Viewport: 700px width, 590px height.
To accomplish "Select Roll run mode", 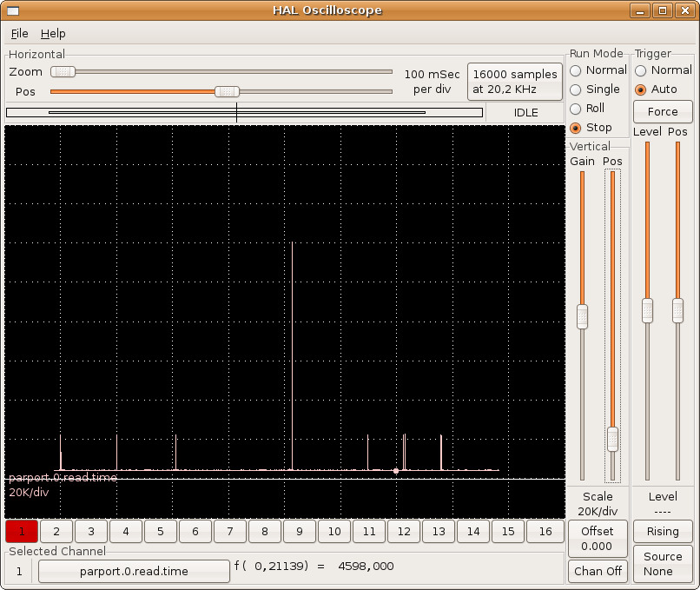I will (x=587, y=109).
